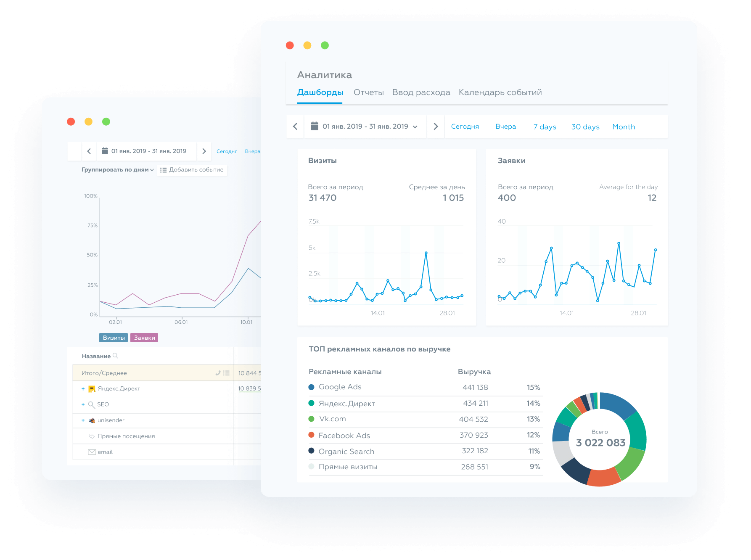The image size is (751, 560).
Task: Click Organic Search dark color dot
Action: pos(312,451)
